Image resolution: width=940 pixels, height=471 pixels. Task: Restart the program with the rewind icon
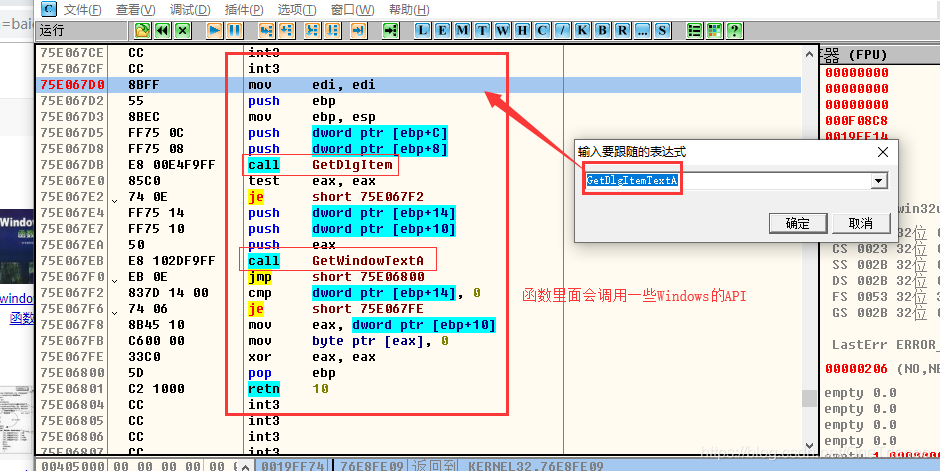pos(162,31)
